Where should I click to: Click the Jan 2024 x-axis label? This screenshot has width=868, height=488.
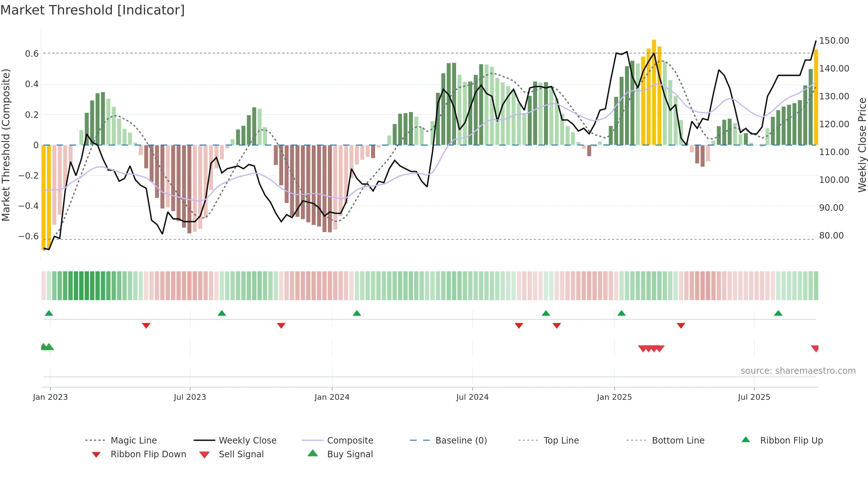tap(332, 397)
